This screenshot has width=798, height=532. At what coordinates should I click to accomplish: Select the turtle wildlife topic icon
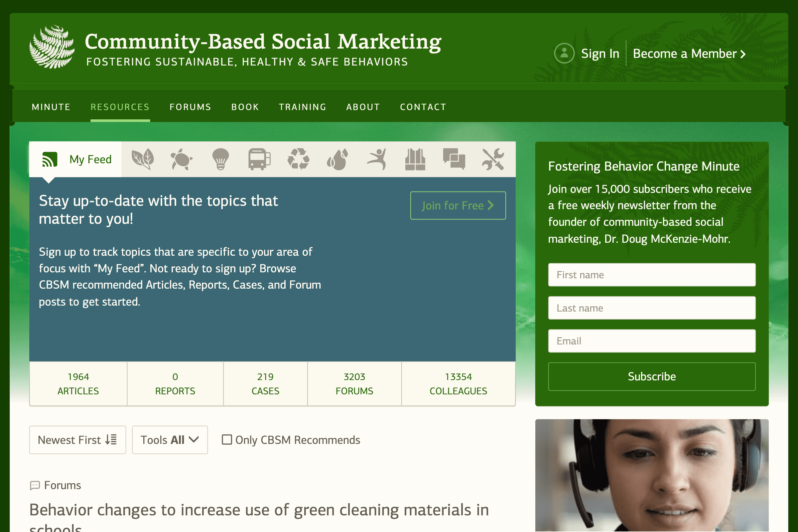point(182,159)
